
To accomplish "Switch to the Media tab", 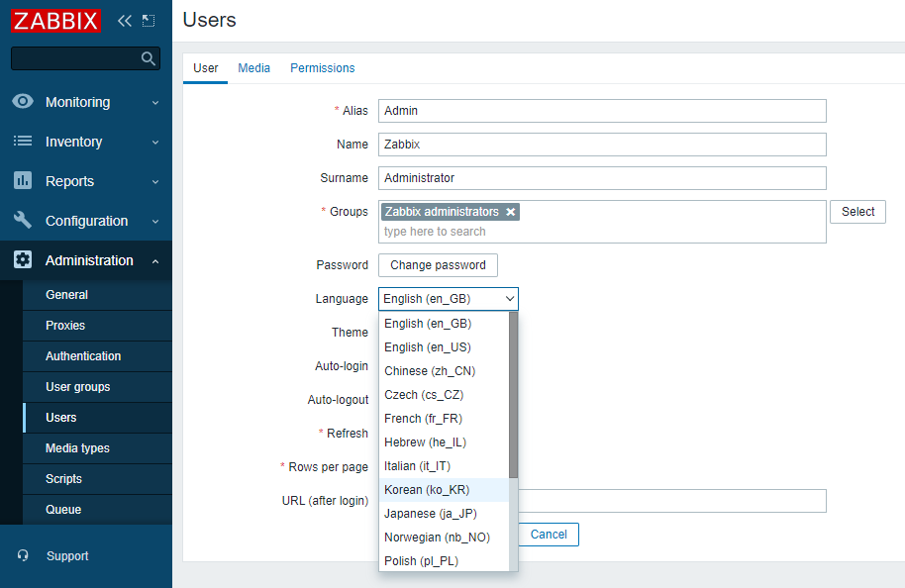I will [x=253, y=68].
